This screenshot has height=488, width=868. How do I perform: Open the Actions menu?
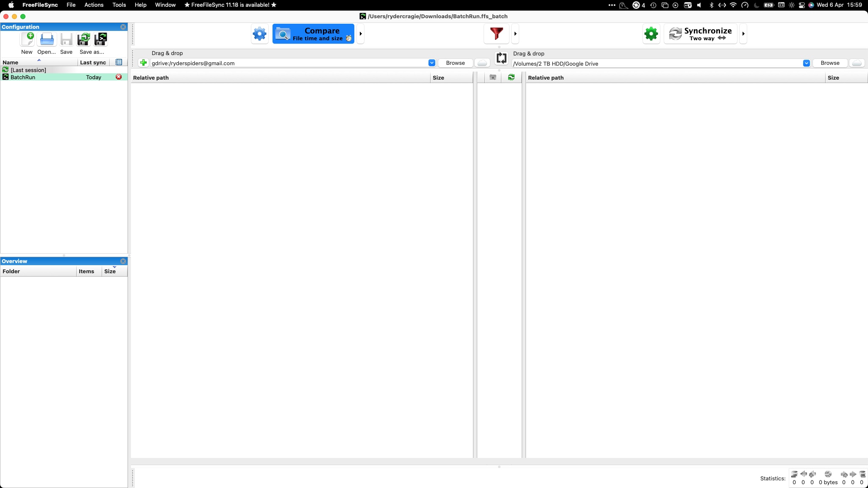(94, 5)
